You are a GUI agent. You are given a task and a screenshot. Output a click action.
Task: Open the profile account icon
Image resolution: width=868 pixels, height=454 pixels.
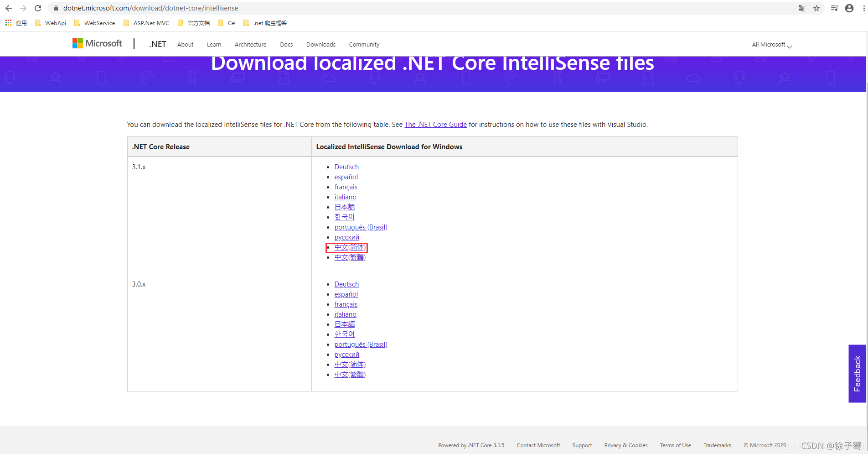849,8
